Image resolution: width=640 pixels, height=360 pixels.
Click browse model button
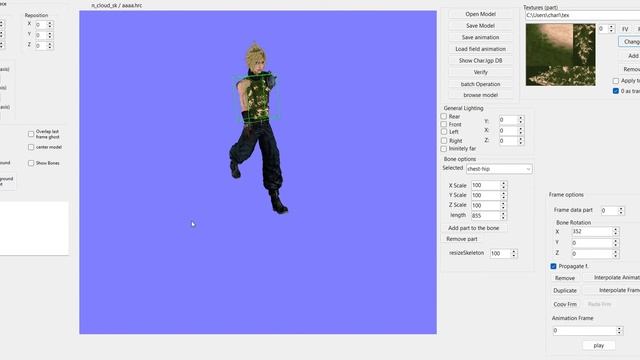click(x=480, y=95)
